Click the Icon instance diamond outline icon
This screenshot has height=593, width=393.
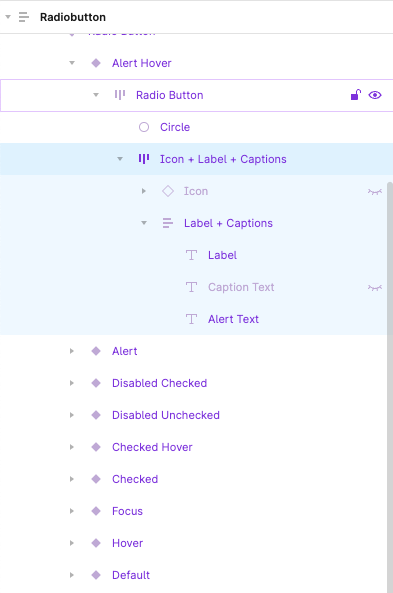point(168,191)
